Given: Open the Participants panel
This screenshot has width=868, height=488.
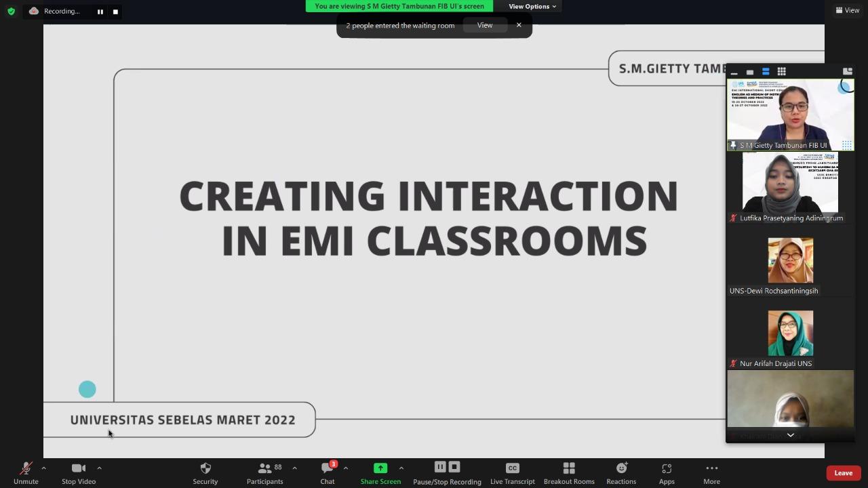Looking at the screenshot, I should 264,473.
